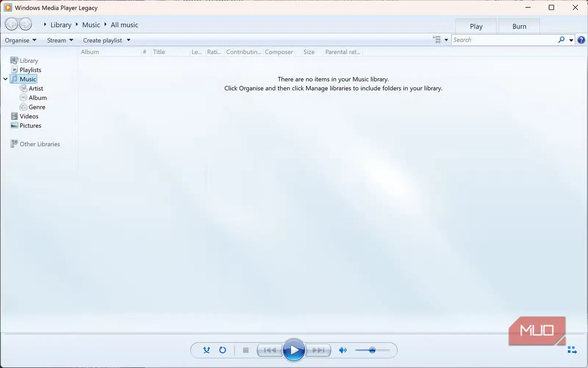
Task: Go forward with the Forward arrow button
Action: tap(25, 25)
